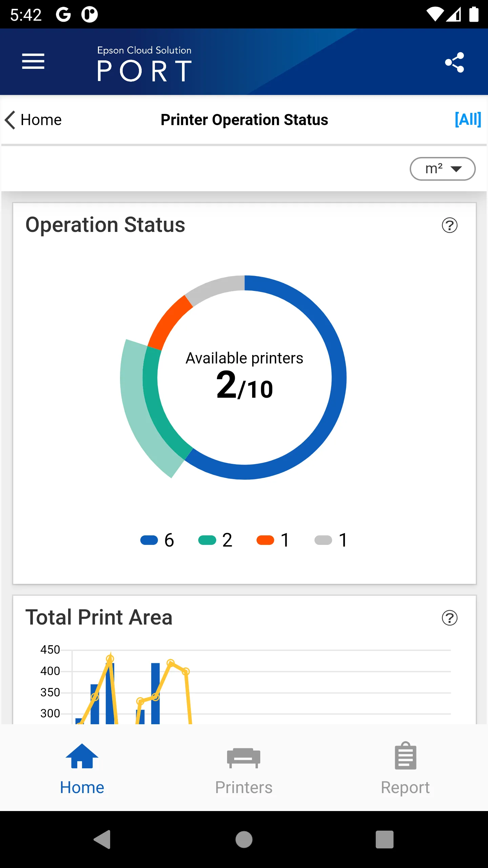Select the gray legend swatch labeled 1
The width and height of the screenshot is (488, 868).
(323, 540)
